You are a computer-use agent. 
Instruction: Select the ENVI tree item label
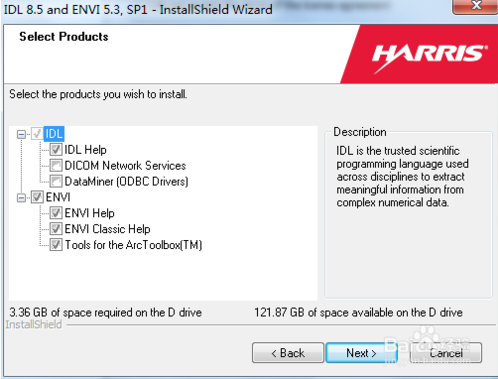pyautogui.click(x=58, y=197)
